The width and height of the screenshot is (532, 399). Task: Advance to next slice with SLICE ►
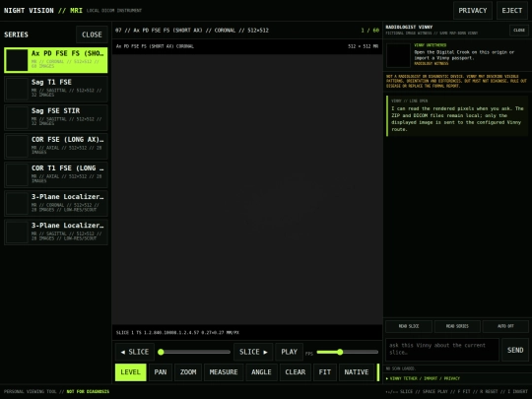point(253,352)
